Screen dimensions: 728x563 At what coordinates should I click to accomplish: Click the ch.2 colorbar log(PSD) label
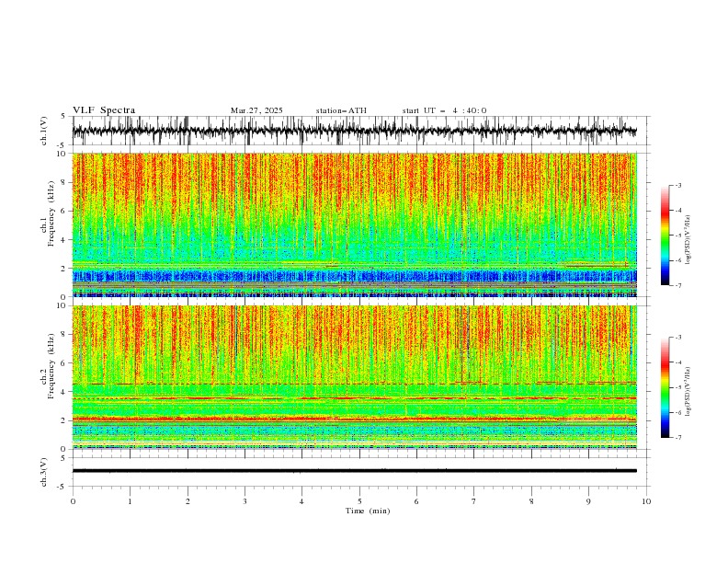[688, 392]
